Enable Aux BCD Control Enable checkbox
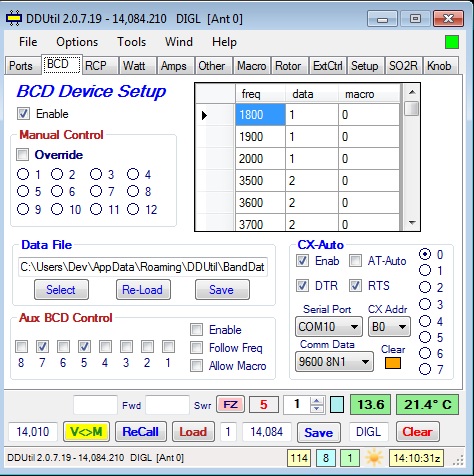This screenshot has width=474, height=476. coord(196,330)
